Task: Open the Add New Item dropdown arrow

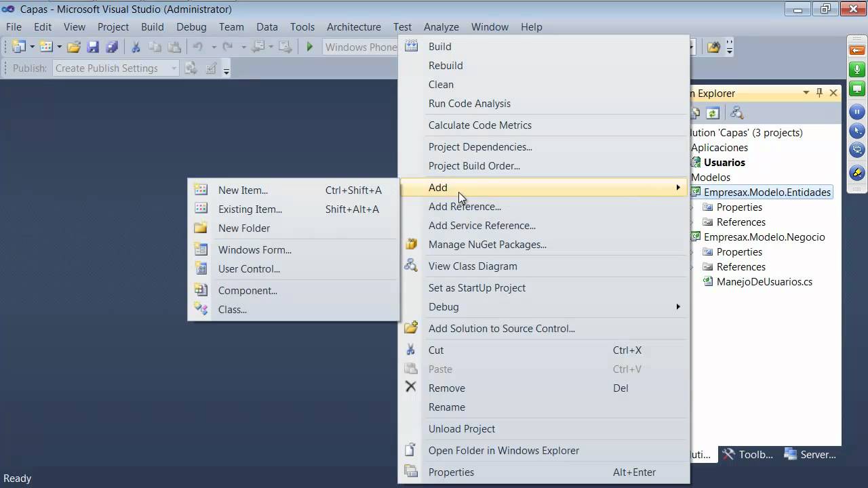Action: point(59,47)
